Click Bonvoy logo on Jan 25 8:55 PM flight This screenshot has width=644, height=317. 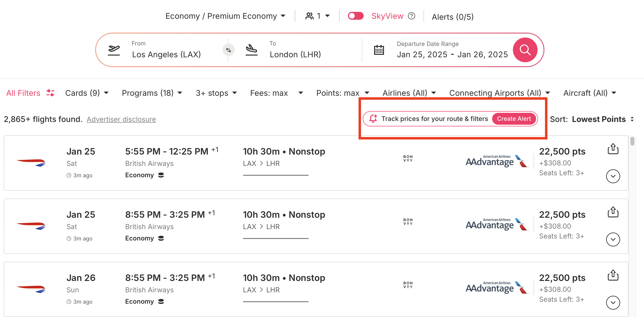click(408, 222)
